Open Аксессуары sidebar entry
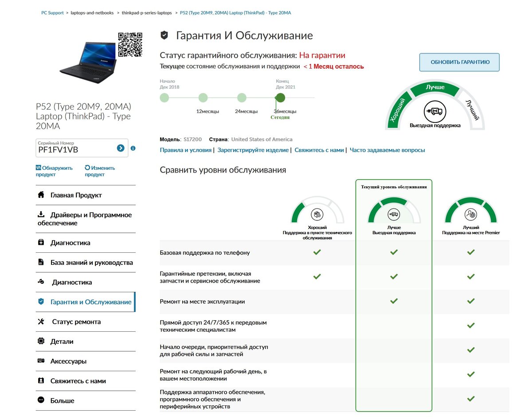 86,361
